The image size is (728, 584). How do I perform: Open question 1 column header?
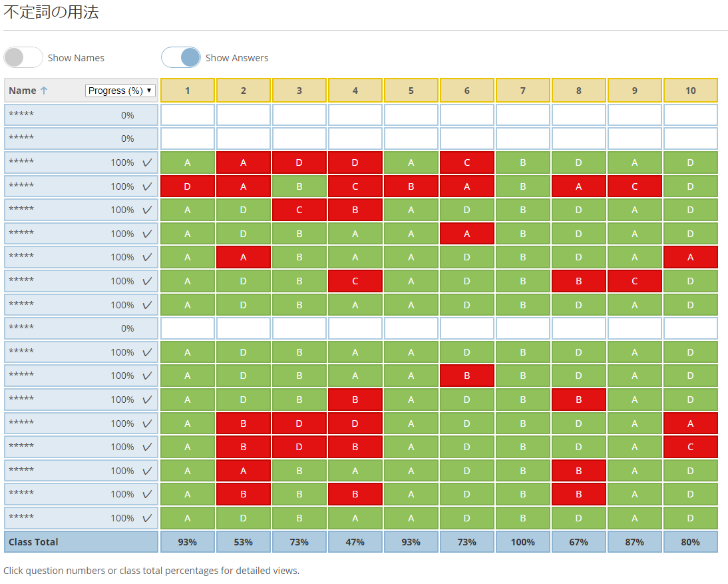click(x=188, y=91)
